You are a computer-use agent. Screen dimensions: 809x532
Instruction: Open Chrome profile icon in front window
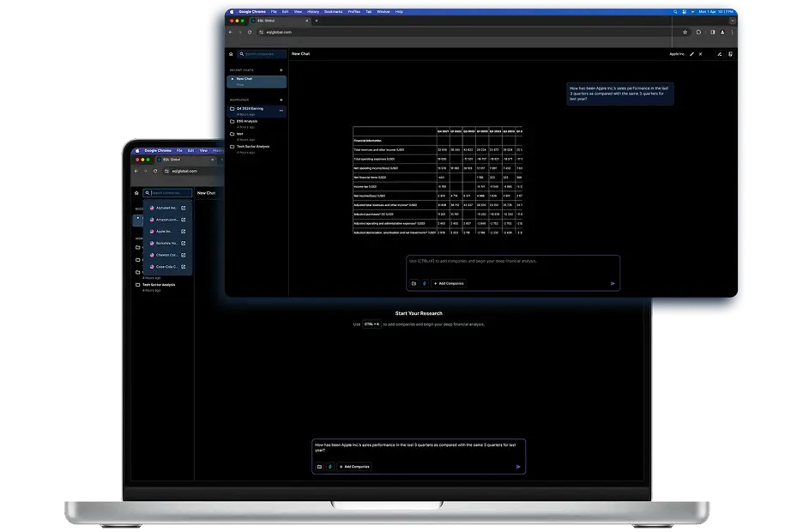tap(722, 32)
